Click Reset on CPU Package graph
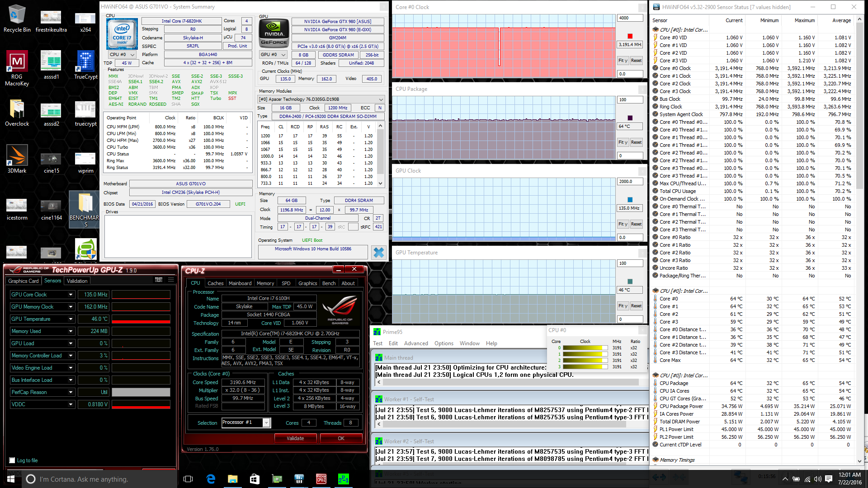 636,142
